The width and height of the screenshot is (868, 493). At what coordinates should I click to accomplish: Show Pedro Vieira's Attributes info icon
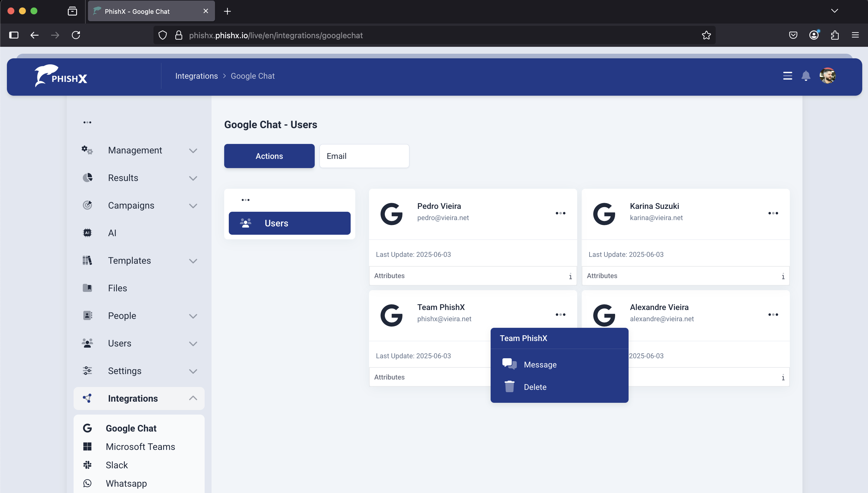(x=570, y=276)
